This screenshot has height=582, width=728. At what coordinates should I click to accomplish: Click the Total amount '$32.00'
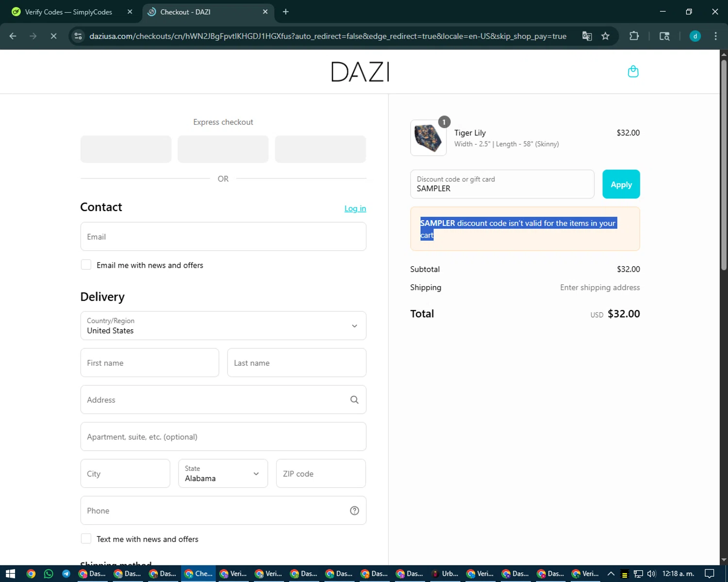click(x=624, y=314)
